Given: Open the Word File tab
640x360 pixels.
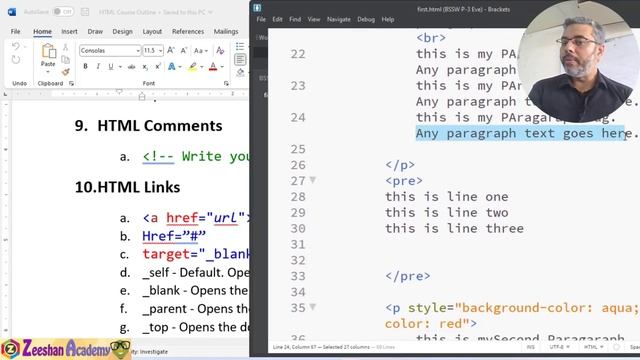Looking at the screenshot, I should point(16,31).
